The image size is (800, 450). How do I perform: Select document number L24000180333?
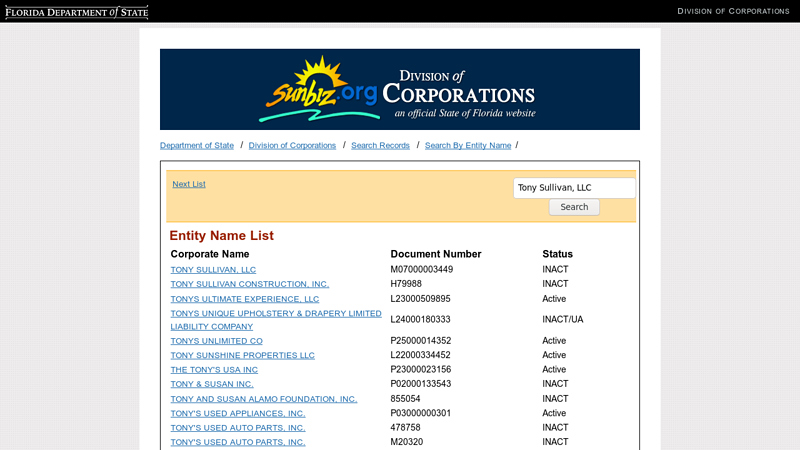(x=420, y=319)
